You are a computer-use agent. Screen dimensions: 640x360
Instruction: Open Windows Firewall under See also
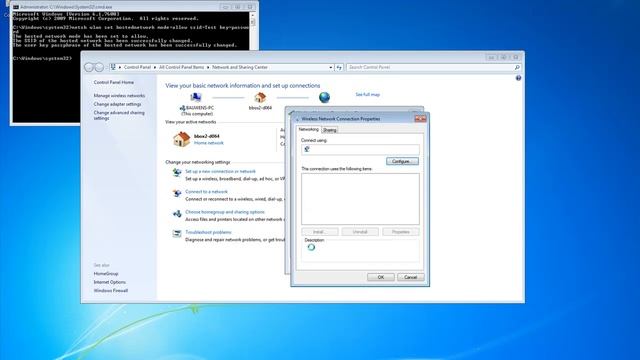111,291
